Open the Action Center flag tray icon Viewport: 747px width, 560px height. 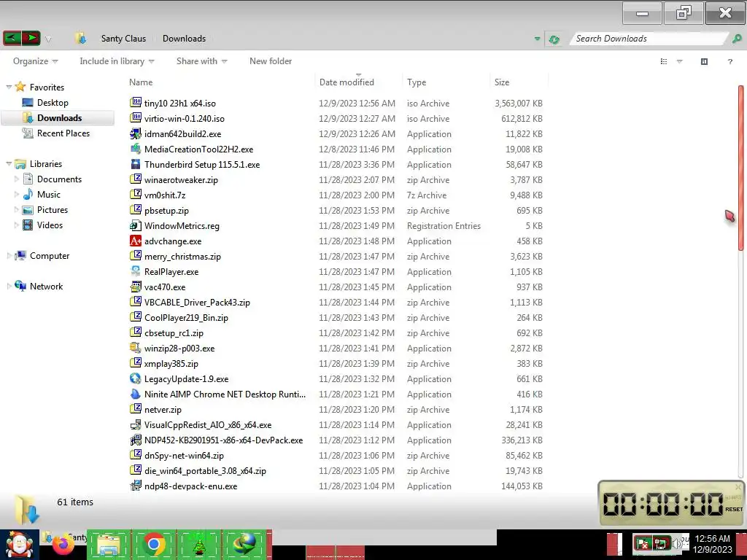tap(643, 543)
